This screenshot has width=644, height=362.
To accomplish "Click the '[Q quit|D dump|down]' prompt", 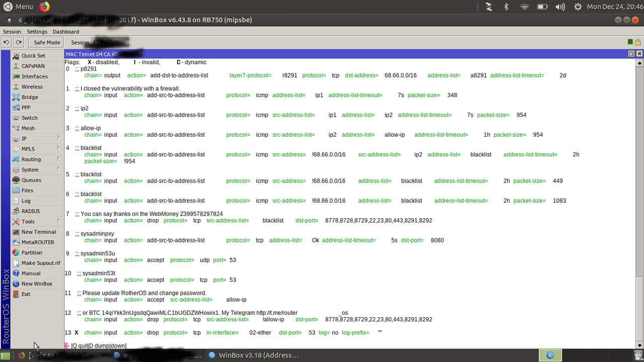I will click(x=99, y=346).
